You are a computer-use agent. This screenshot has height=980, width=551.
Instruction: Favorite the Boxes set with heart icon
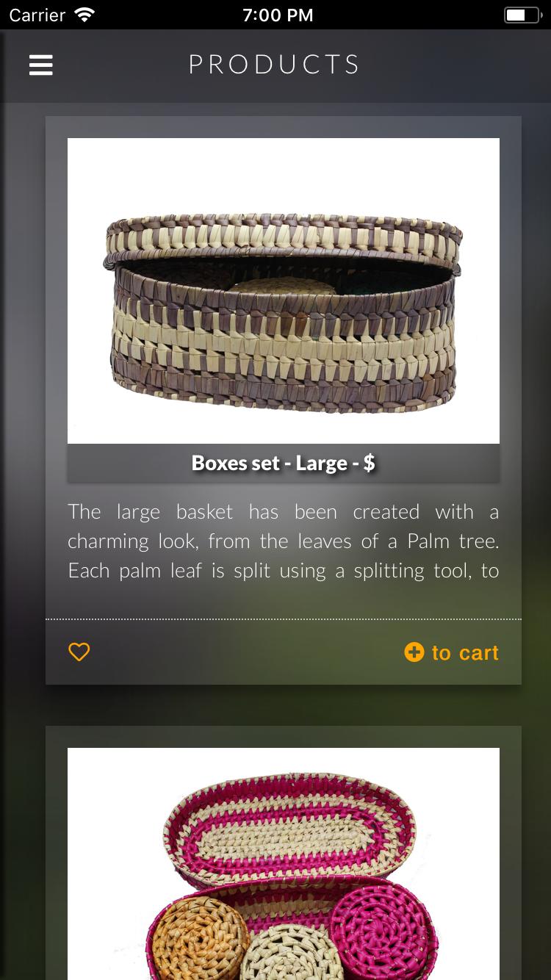[79, 652]
